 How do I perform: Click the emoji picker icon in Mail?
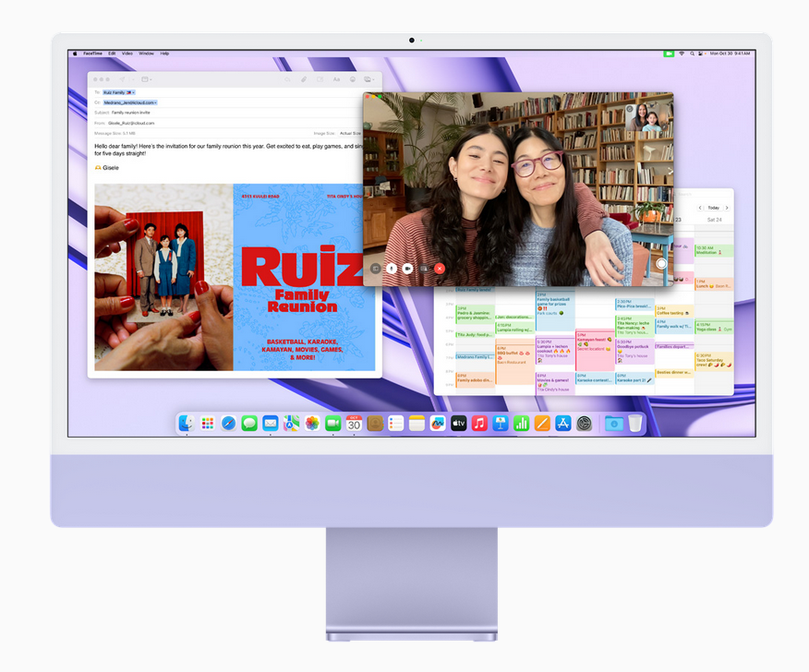pyautogui.click(x=353, y=79)
